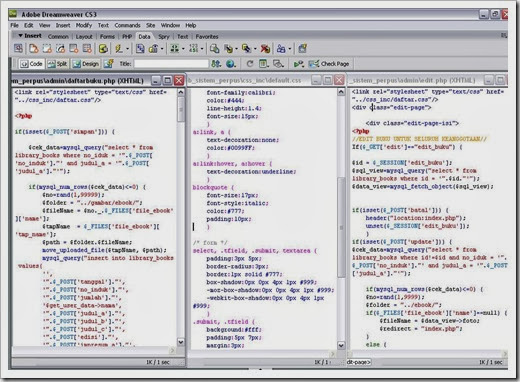The width and height of the screenshot is (520, 382).
Task: Open the Update Record dropdown arrow
Action: 255,49
